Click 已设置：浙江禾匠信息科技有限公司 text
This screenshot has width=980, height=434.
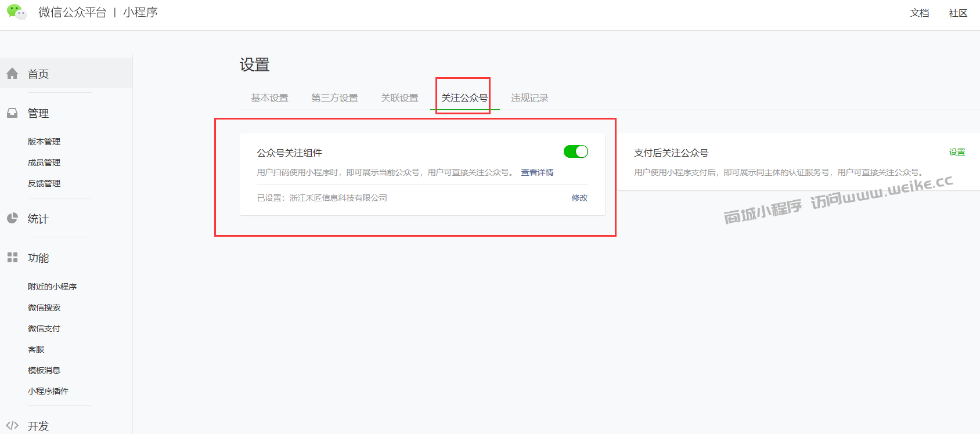322,198
